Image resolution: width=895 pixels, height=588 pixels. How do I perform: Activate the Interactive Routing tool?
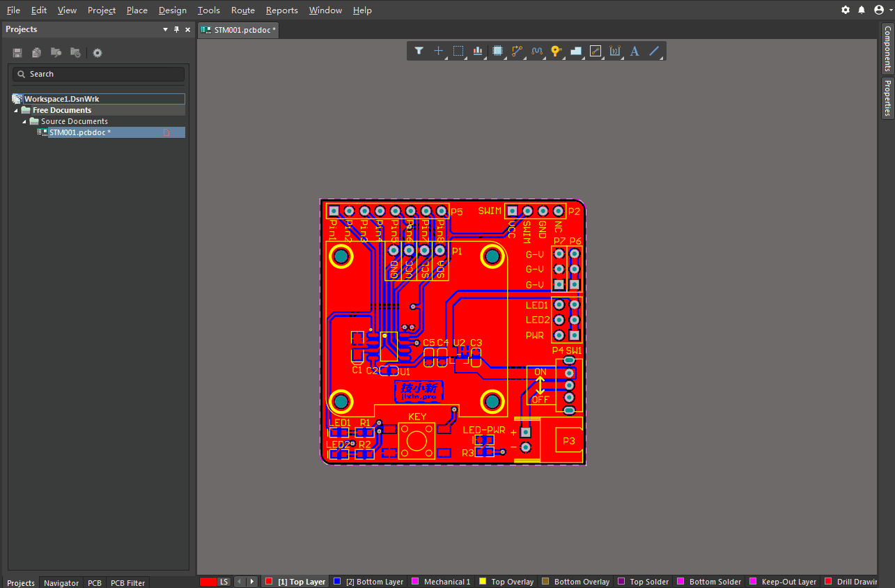[x=517, y=51]
